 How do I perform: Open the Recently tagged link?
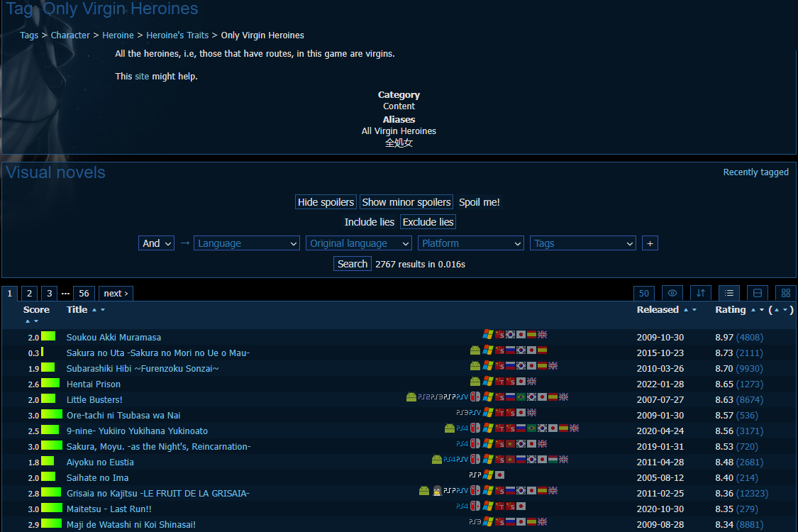coord(755,172)
